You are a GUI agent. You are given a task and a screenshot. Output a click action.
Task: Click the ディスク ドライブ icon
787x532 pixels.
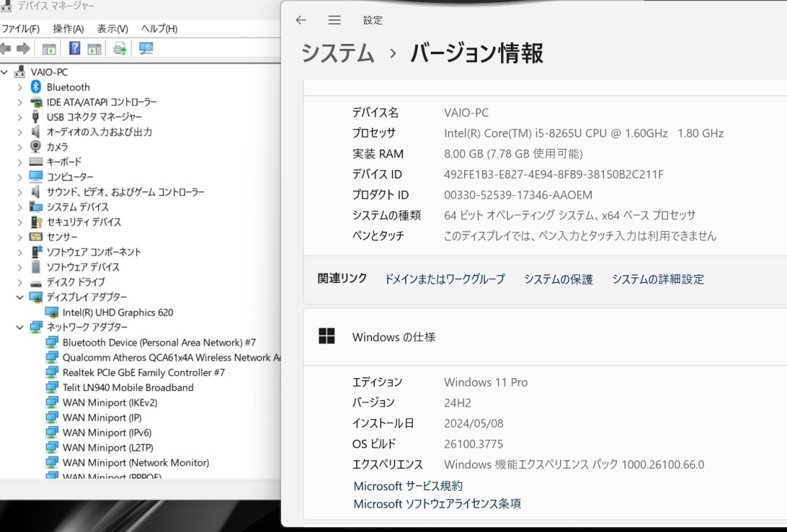point(35,283)
